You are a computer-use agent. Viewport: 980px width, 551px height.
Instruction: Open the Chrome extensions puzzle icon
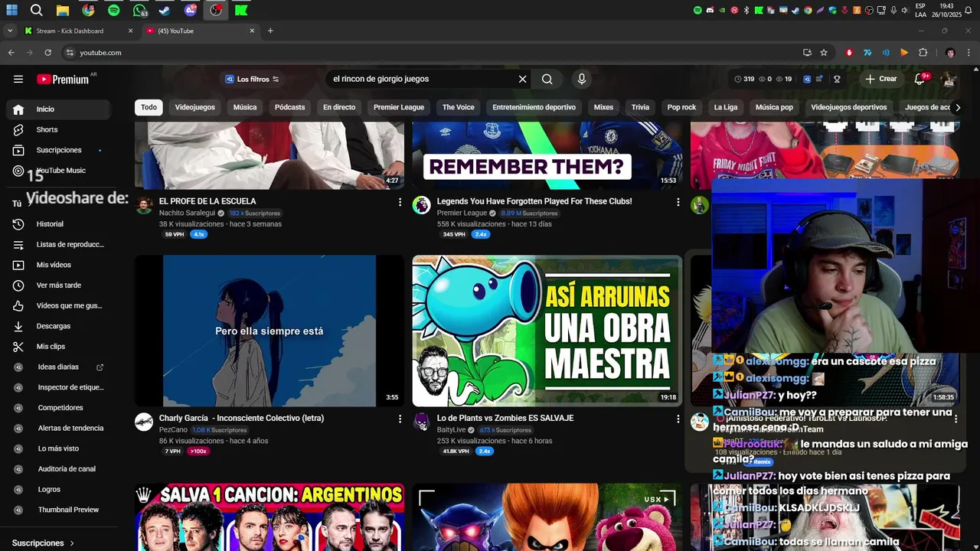tap(923, 53)
